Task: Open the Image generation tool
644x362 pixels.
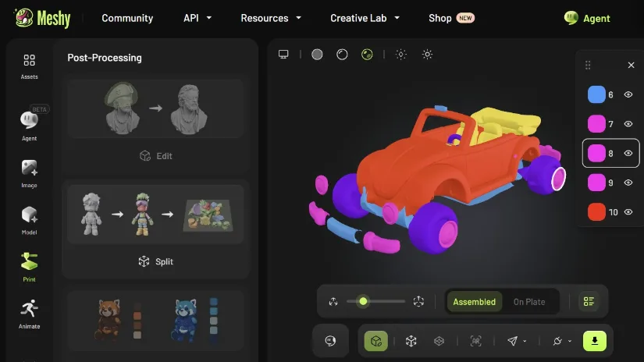Action: pyautogui.click(x=29, y=174)
